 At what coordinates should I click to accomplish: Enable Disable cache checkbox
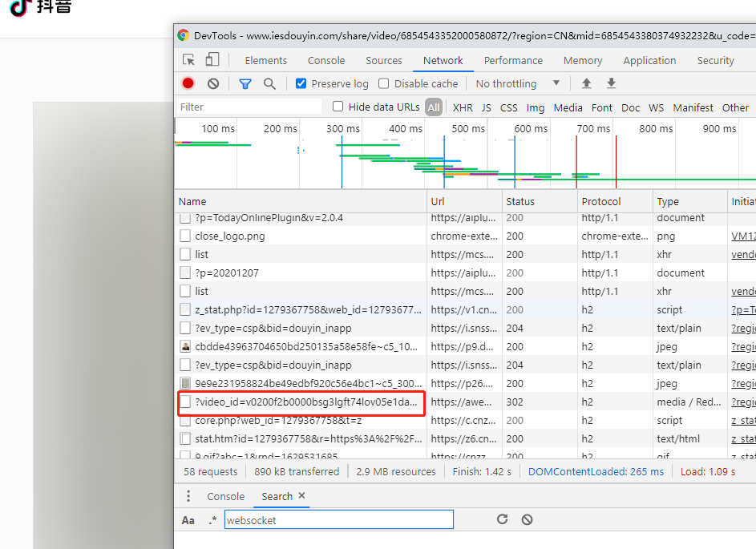(x=384, y=83)
